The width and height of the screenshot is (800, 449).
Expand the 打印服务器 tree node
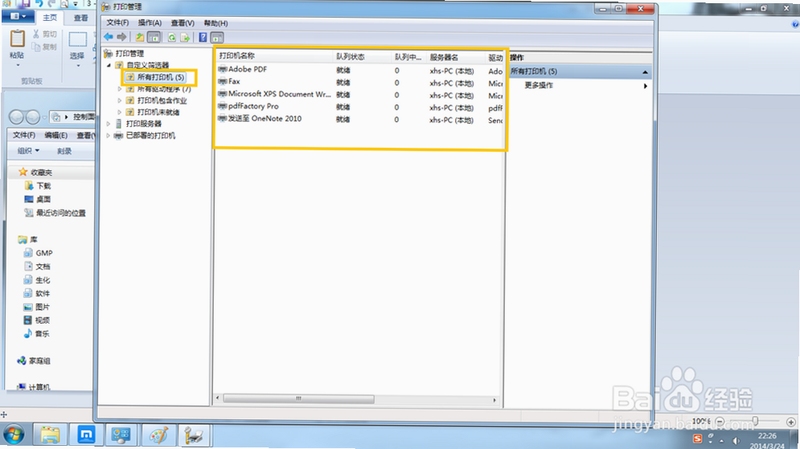pyautogui.click(x=109, y=124)
